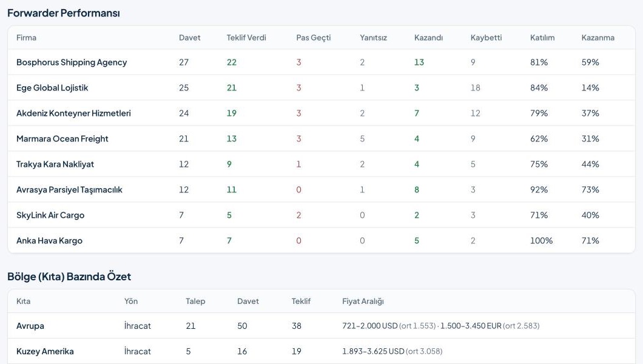
Task: Click Bosphorus Shipping Agency's 22 offers value
Action: [x=232, y=62]
